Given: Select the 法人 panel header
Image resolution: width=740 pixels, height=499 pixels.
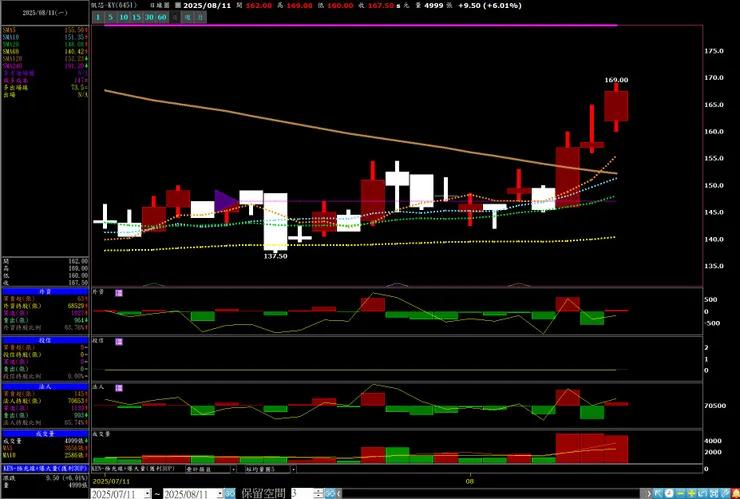Looking at the screenshot, I should pos(45,387).
